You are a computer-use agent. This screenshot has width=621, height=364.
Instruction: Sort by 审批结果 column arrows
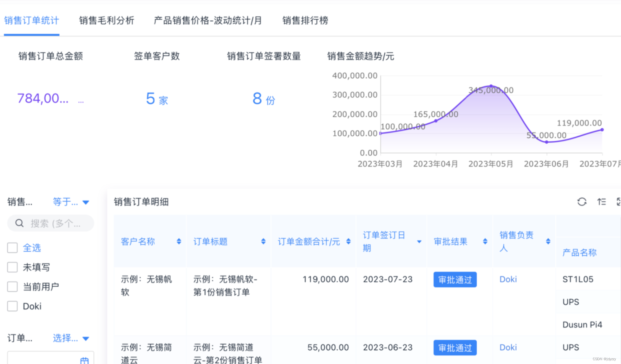[x=485, y=242]
